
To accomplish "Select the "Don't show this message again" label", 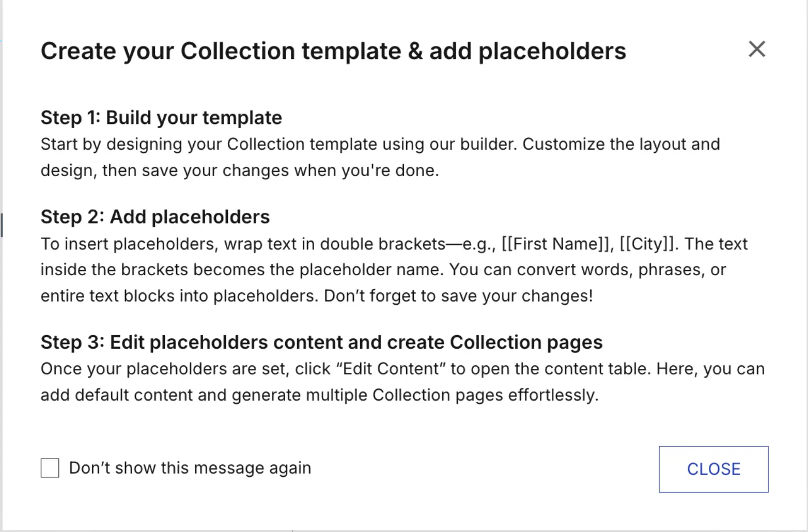I will coord(190,468).
